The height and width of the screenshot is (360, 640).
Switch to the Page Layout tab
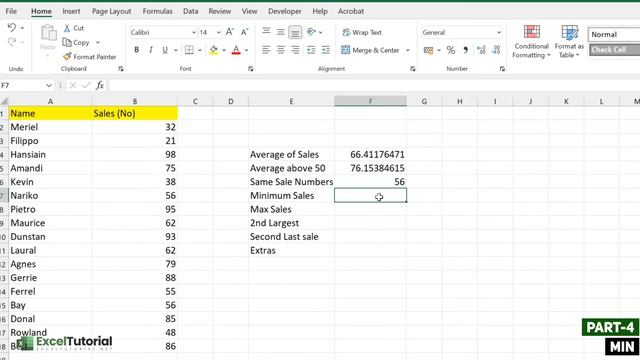(111, 11)
